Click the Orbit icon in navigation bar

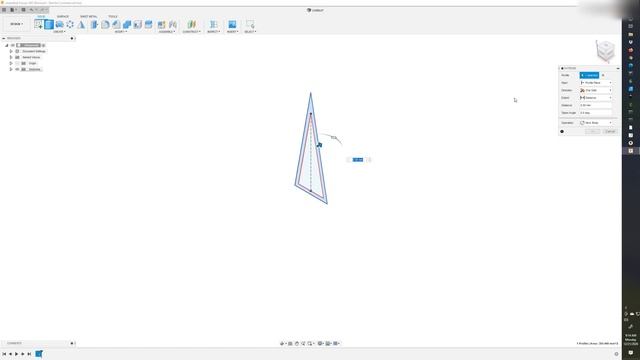282,344
